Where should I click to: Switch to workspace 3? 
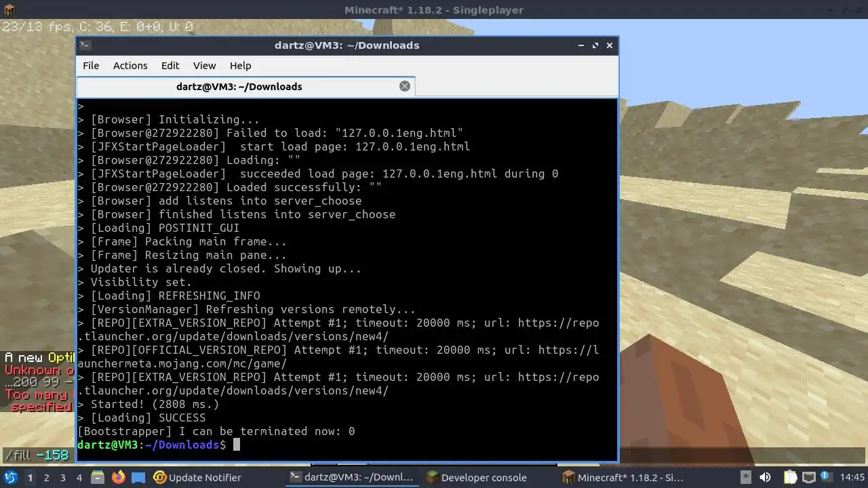63,477
